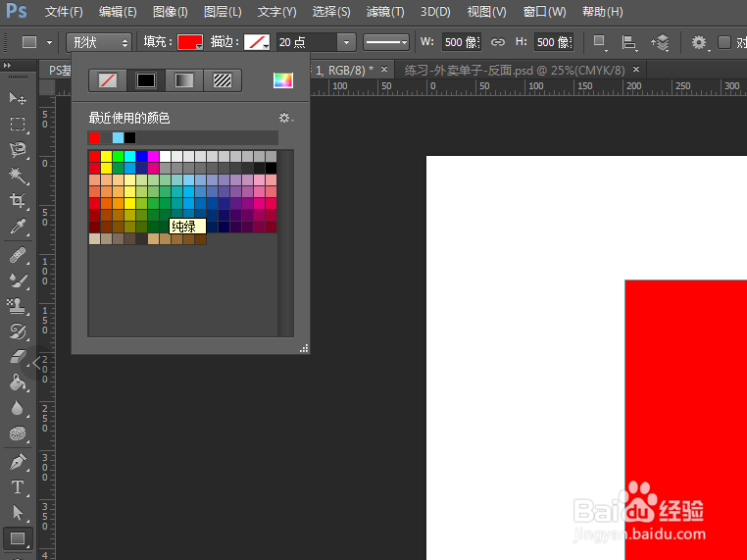This screenshot has width=747, height=560.
Task: Set fill type to pattern
Action: pos(222,80)
